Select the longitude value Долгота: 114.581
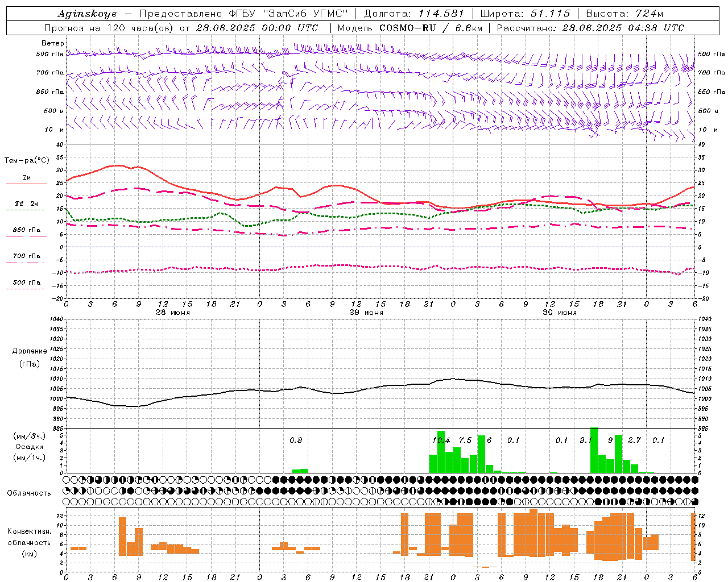 (414, 14)
